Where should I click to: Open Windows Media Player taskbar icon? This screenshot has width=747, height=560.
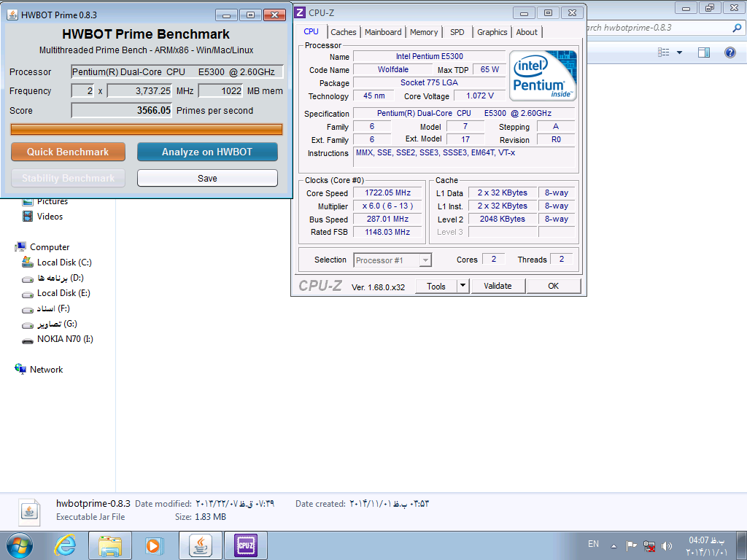(x=154, y=545)
